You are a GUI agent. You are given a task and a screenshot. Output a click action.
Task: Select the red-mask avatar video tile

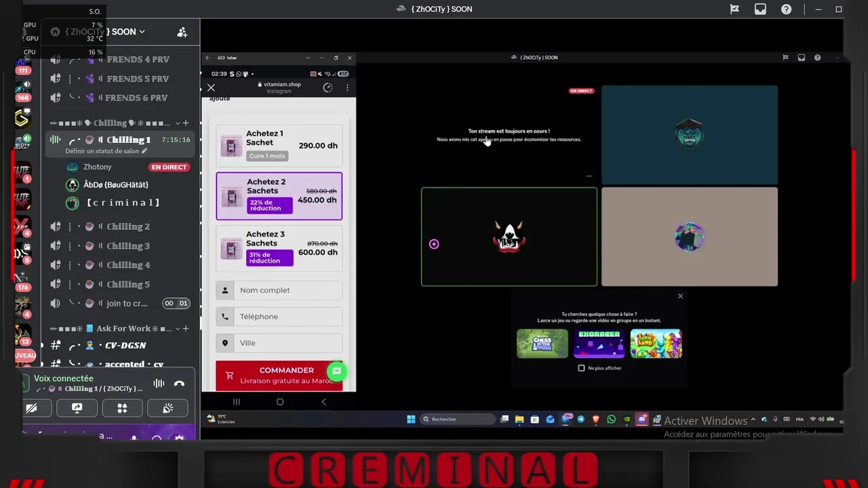pos(509,237)
